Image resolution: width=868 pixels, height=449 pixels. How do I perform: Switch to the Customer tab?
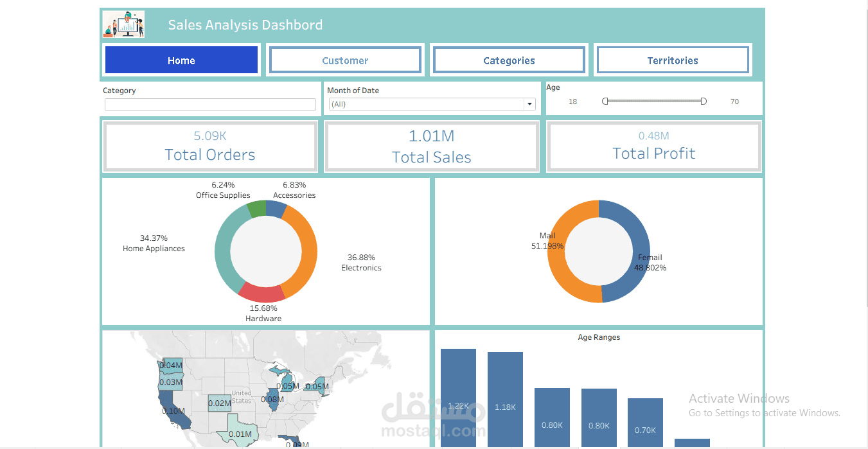(x=345, y=60)
